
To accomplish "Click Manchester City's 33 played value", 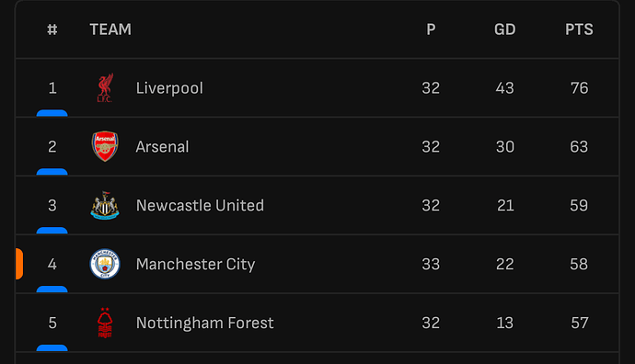I will pyautogui.click(x=431, y=264).
